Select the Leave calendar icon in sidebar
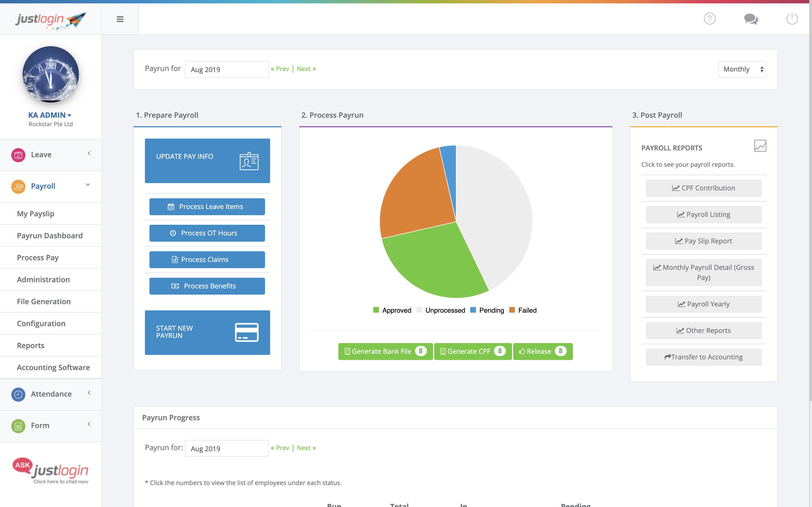This screenshot has width=812, height=507. tap(18, 155)
